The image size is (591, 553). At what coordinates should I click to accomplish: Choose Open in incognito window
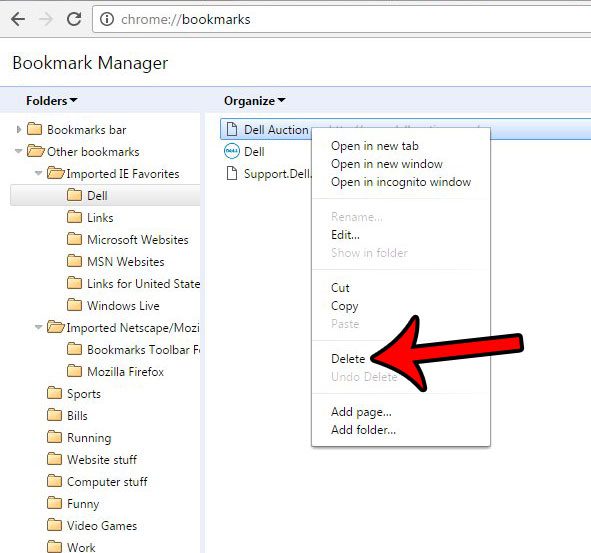[x=401, y=182]
